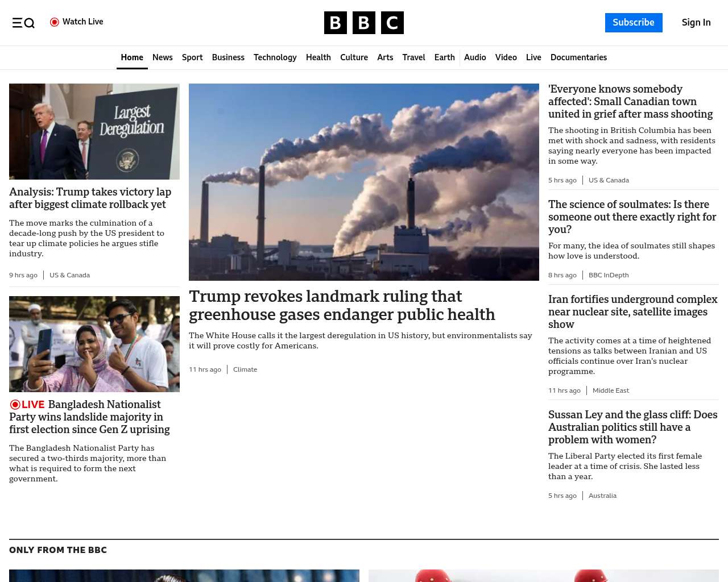Open the News section
Viewport: 728px width, 582px height.
pyautogui.click(x=163, y=57)
